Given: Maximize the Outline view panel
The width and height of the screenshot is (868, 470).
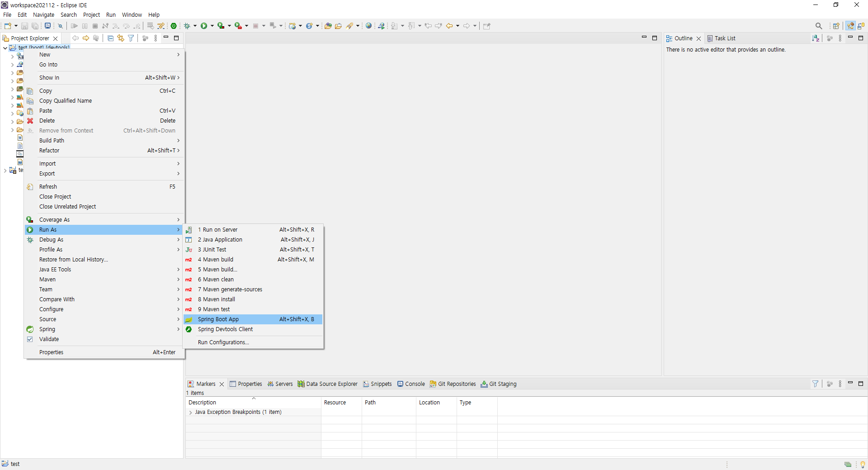Looking at the screenshot, I should tap(861, 38).
